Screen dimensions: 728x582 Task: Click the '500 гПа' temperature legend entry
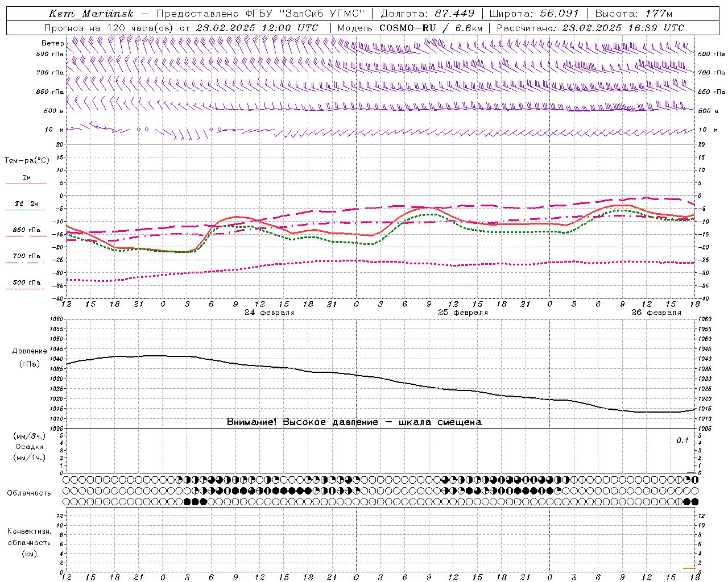(27, 282)
